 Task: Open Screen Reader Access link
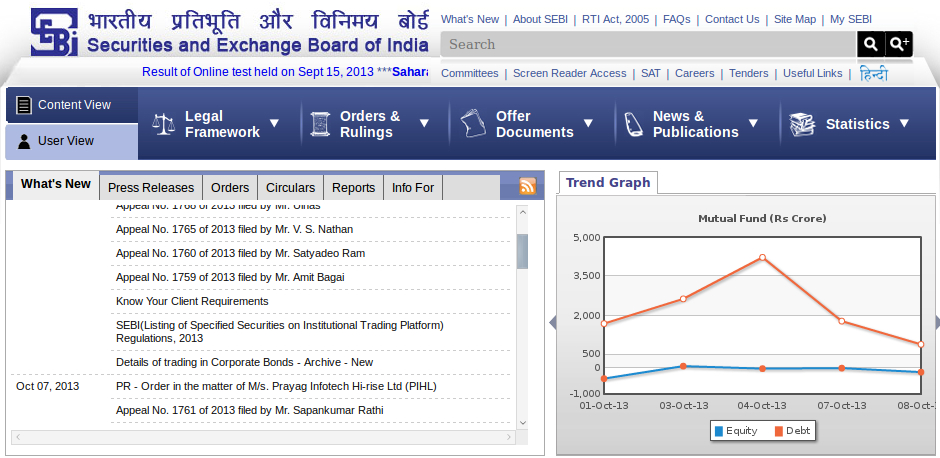tap(570, 73)
